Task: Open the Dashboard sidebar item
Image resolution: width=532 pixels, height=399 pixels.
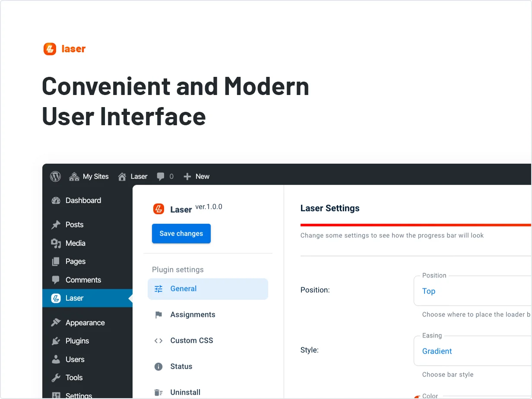Action: point(83,200)
